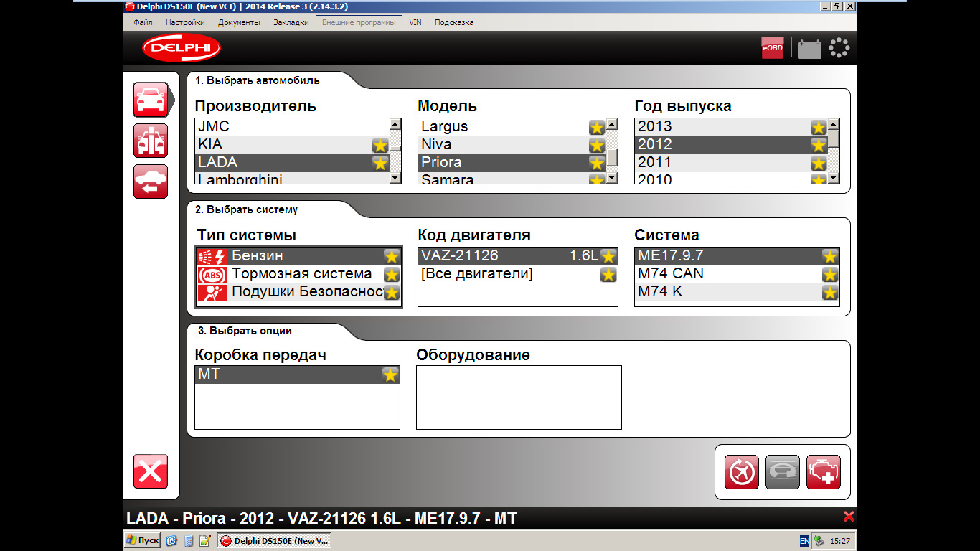The height and width of the screenshot is (551, 980).
Task: Select system M74 K
Action: 737,292
